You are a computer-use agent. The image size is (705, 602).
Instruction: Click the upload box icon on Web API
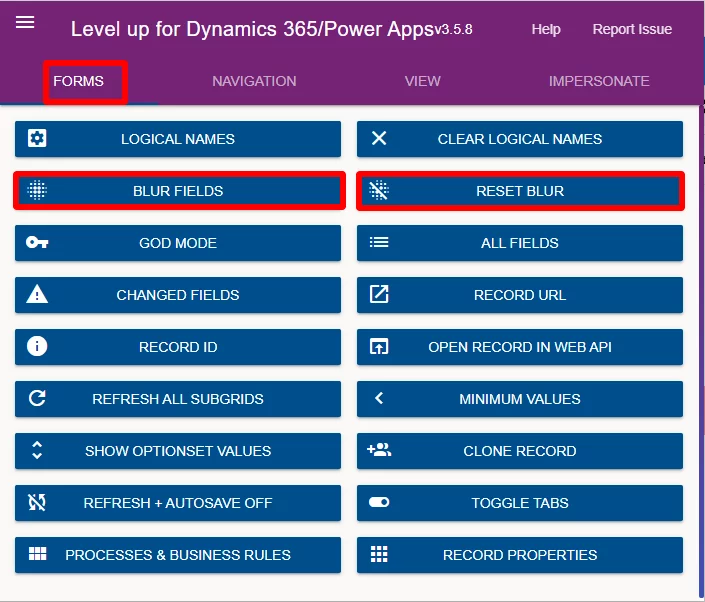point(379,346)
